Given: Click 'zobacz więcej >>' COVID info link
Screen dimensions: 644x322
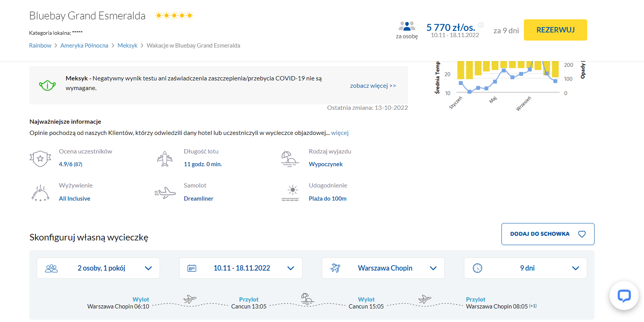Looking at the screenshot, I should pyautogui.click(x=373, y=85).
